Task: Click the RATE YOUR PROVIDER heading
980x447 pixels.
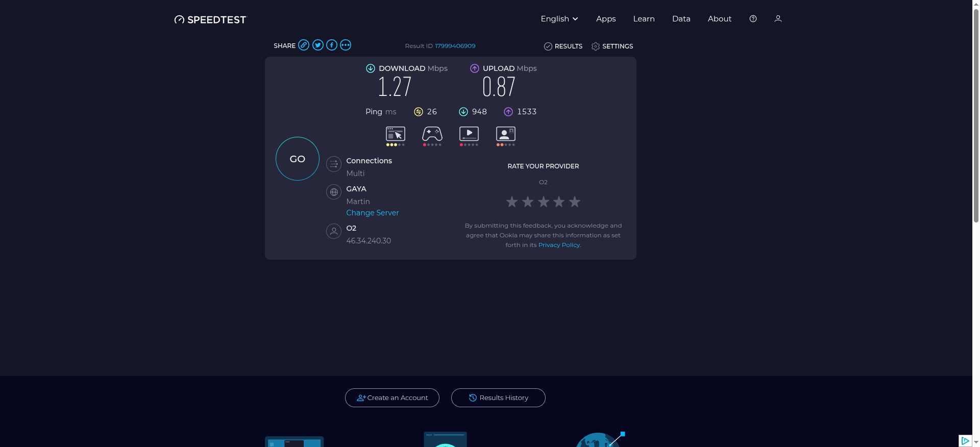Action: tap(543, 166)
